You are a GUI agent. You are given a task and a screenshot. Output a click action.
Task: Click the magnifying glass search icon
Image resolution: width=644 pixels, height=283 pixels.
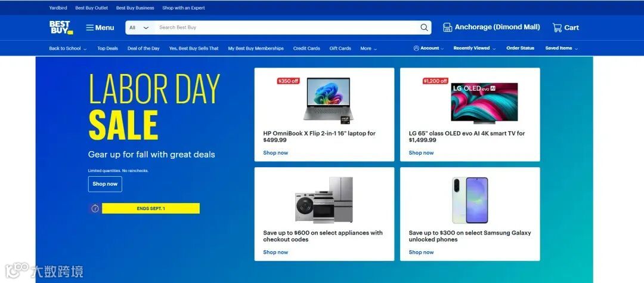(x=424, y=27)
